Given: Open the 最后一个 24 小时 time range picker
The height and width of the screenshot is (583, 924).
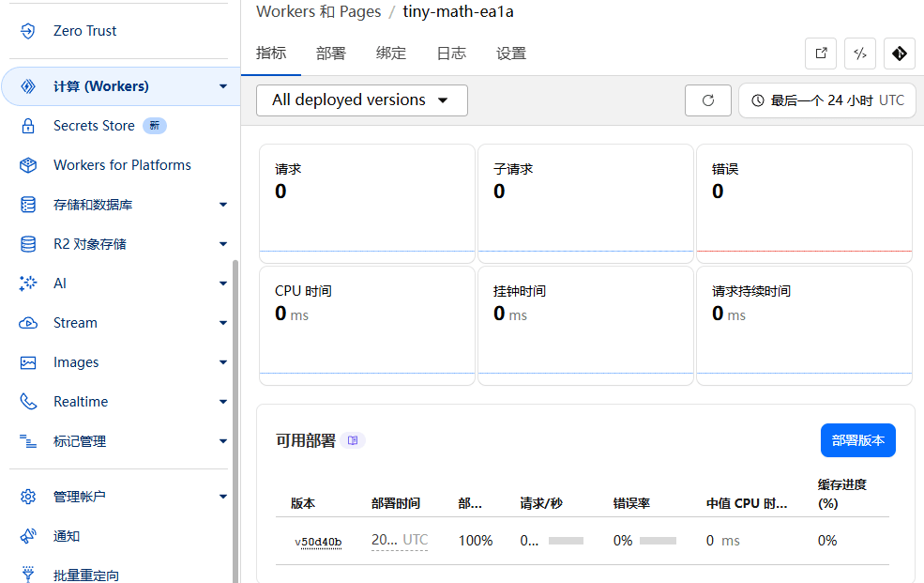Looking at the screenshot, I should pyautogui.click(x=826, y=100).
